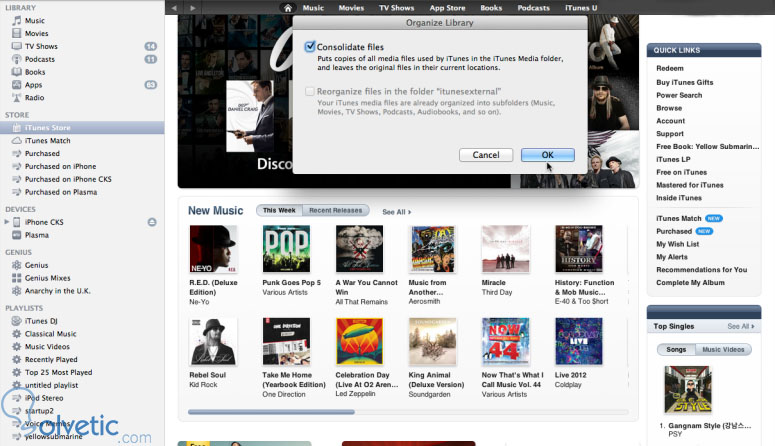The width and height of the screenshot is (775, 446).
Task: Go forward with the right arrow
Action: click(193, 8)
